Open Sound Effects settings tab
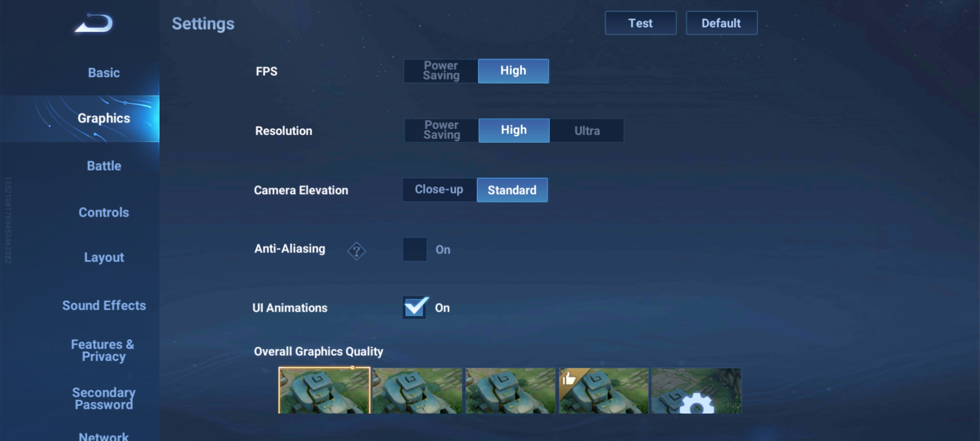The image size is (980, 441). (104, 305)
